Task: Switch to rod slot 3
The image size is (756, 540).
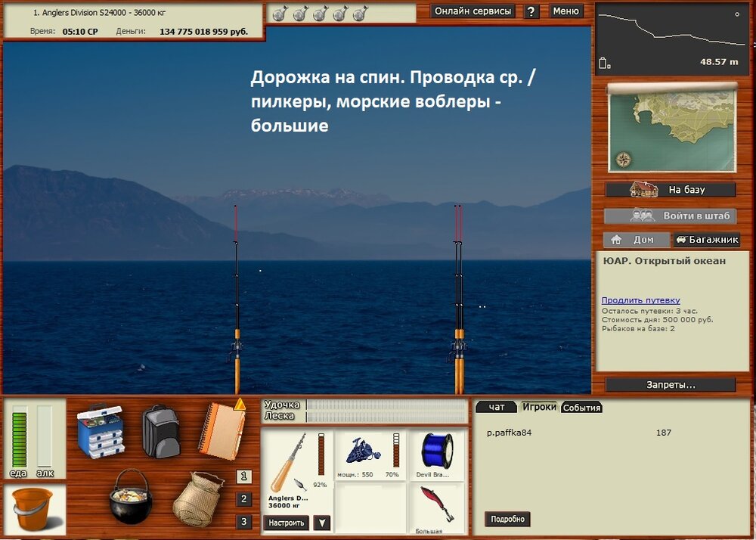Action: point(243,522)
